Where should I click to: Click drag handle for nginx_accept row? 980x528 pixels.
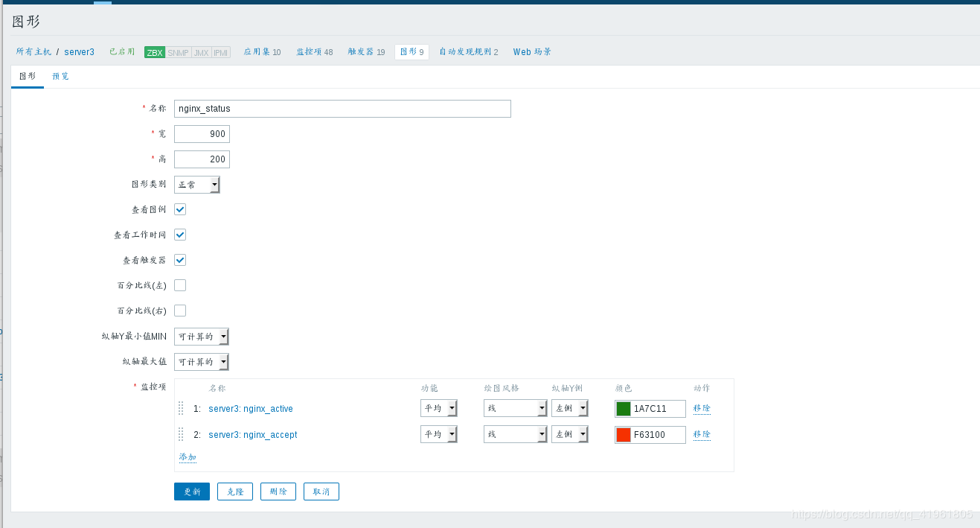point(181,434)
